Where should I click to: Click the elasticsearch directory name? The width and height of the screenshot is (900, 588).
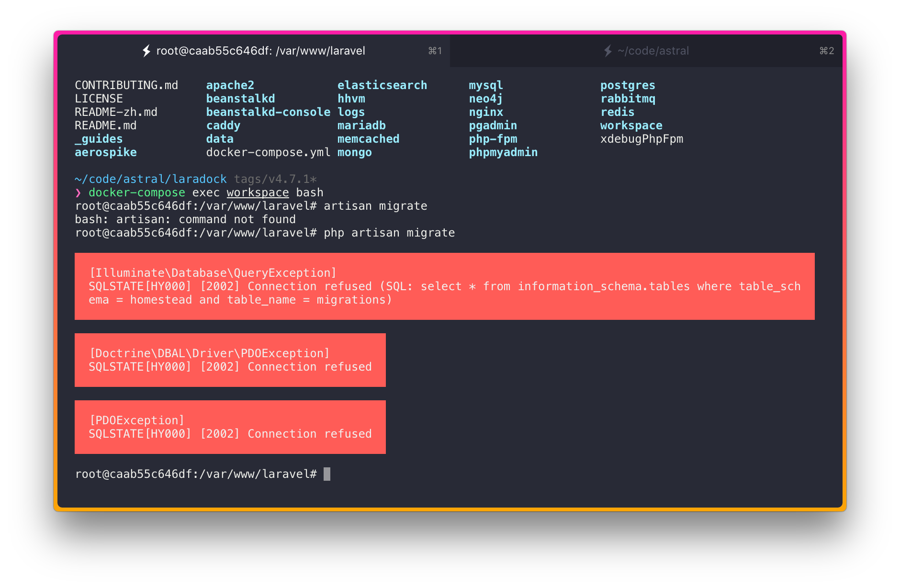[382, 85]
